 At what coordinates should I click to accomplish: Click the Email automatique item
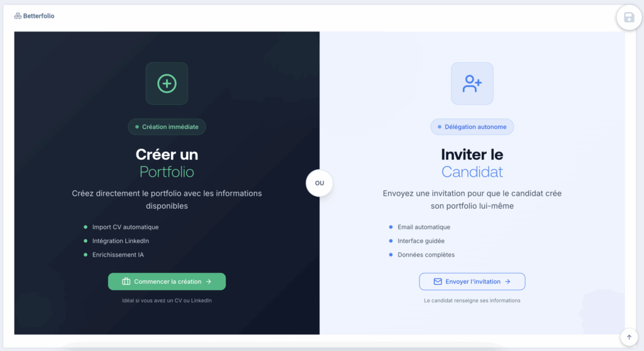point(419,227)
